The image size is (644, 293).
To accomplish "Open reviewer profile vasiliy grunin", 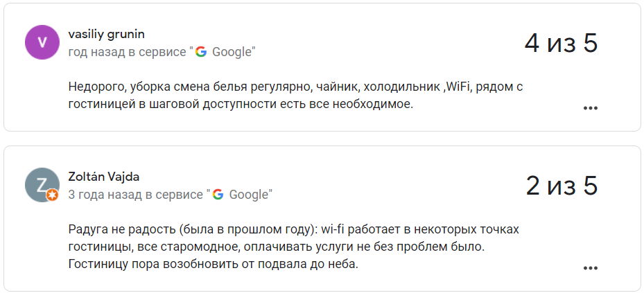I will 107,34.
